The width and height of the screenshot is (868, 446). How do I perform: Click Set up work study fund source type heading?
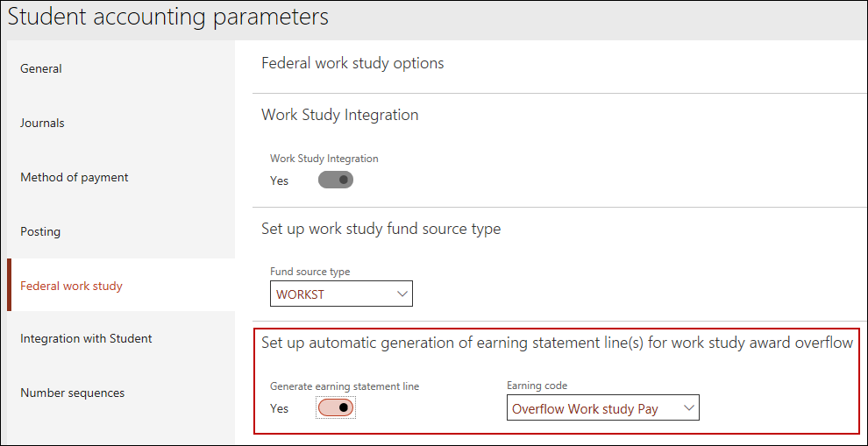click(381, 229)
